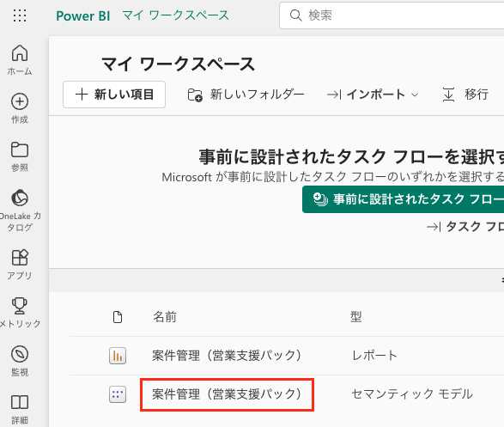Viewport: 504px width, 427px height.
Task: Open OneLake カタログ in the sidebar
Action: point(20,210)
